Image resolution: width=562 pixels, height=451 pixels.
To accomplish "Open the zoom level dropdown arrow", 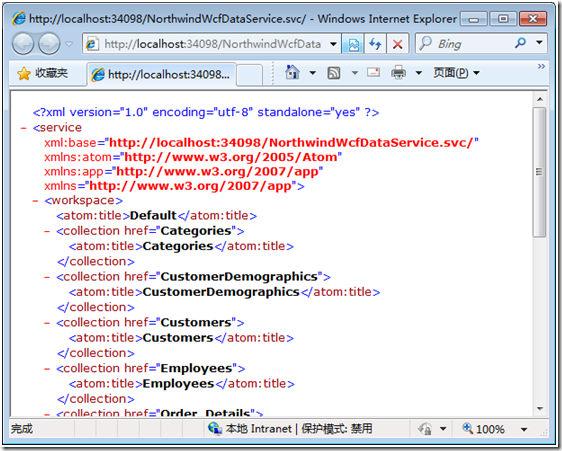I will tap(524, 429).
